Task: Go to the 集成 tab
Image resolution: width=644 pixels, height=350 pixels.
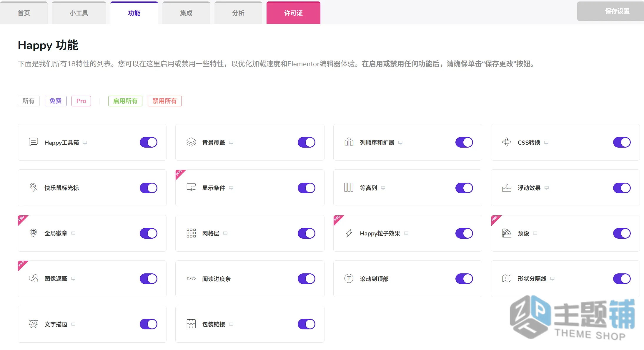Action: pos(186,13)
